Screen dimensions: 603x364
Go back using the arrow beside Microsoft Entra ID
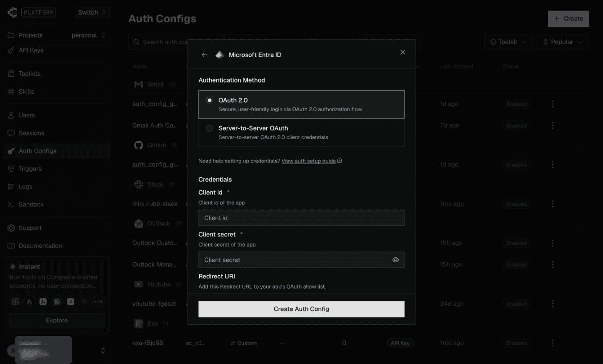point(205,55)
